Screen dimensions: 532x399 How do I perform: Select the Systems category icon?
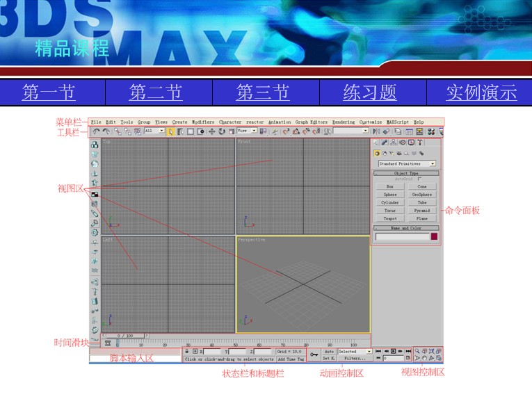(421, 154)
